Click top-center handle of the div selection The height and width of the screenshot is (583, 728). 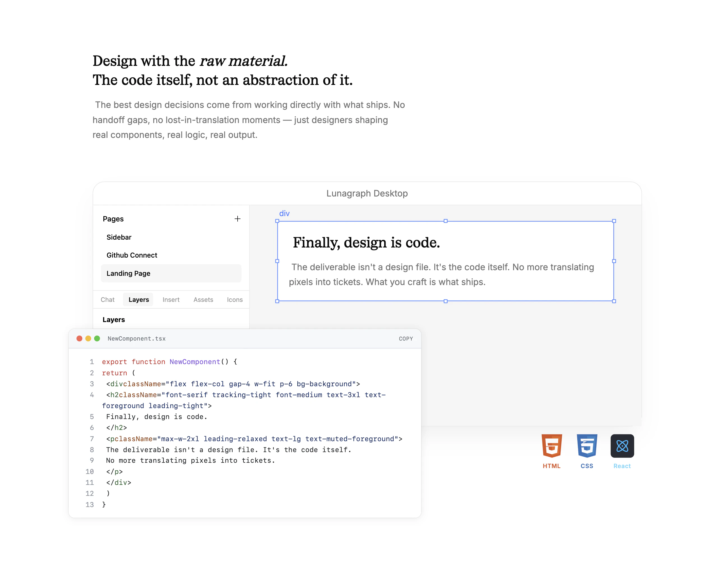click(445, 221)
